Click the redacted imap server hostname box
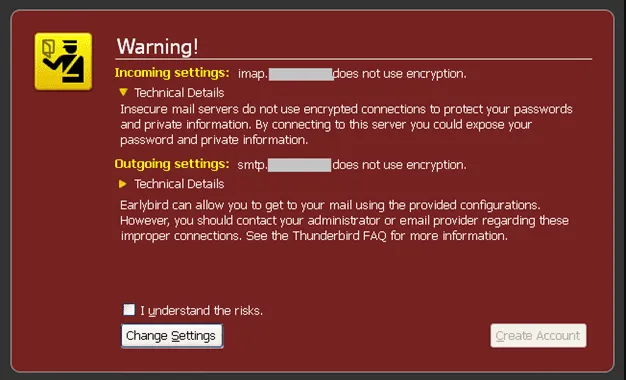626x380 pixels. tap(301, 74)
